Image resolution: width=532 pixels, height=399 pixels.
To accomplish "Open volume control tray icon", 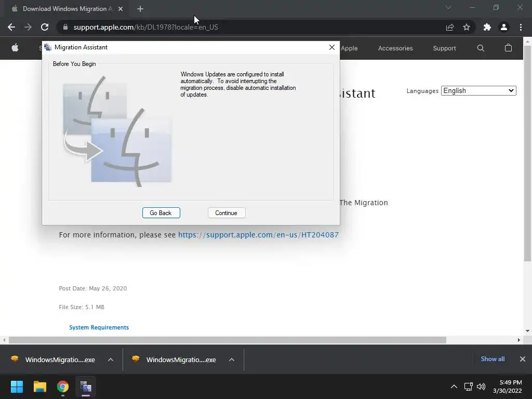I will tap(481, 387).
